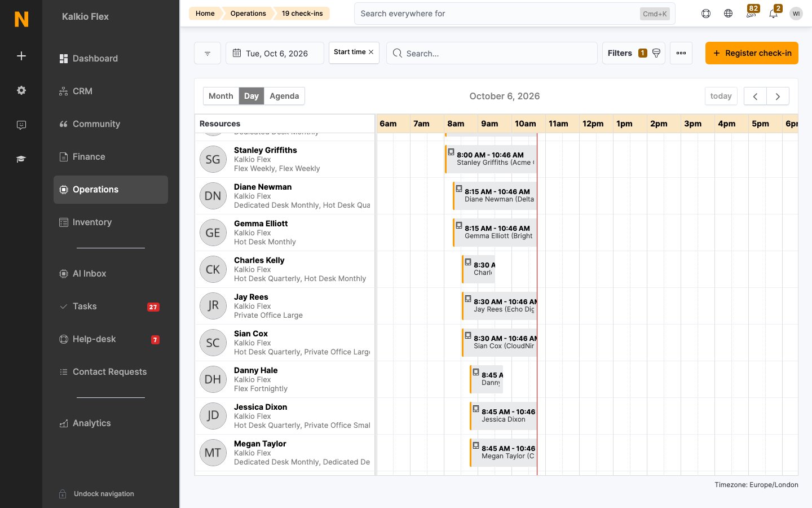The height and width of the screenshot is (508, 812).
Task: Remove the Start time sort chip
Action: (x=371, y=52)
